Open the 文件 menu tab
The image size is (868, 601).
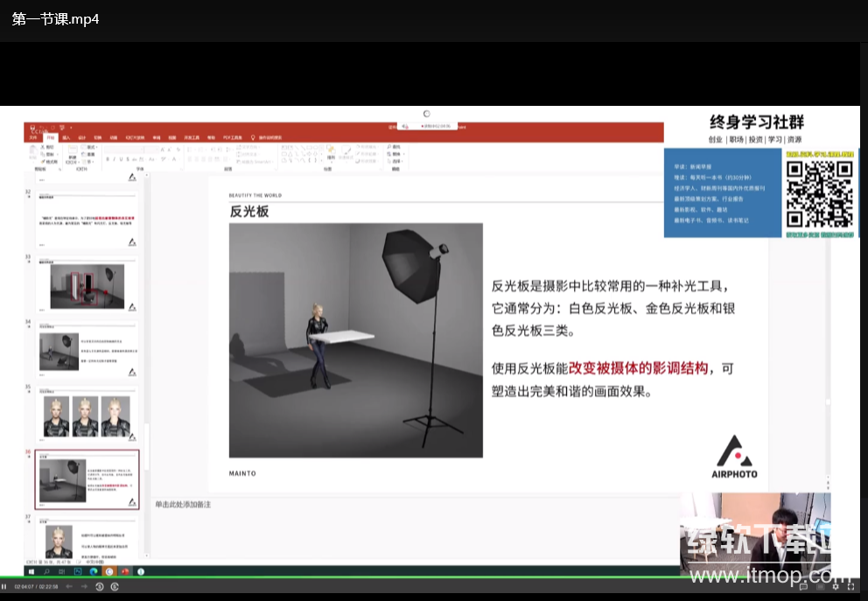pyautogui.click(x=33, y=137)
